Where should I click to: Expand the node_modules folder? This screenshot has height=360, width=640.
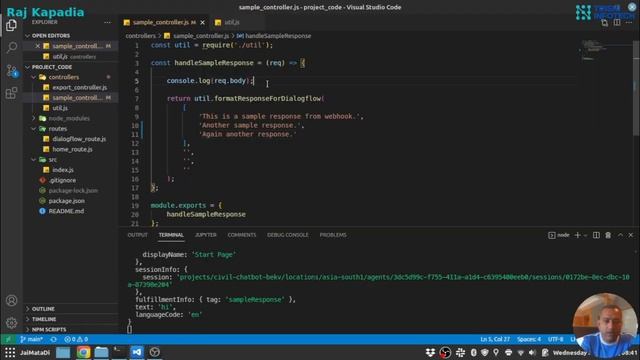tap(69, 118)
